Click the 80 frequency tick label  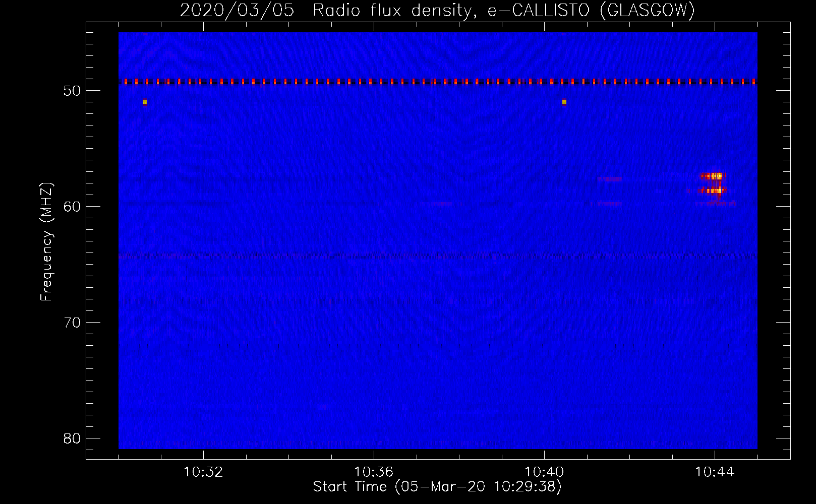72,438
